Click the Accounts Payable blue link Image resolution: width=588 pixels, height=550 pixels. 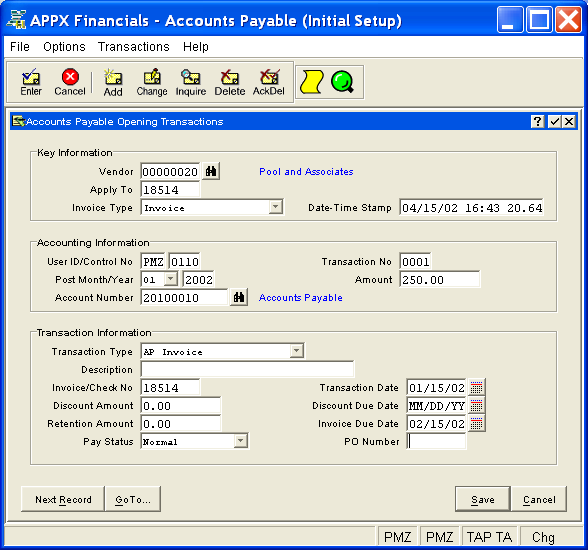[x=300, y=298]
